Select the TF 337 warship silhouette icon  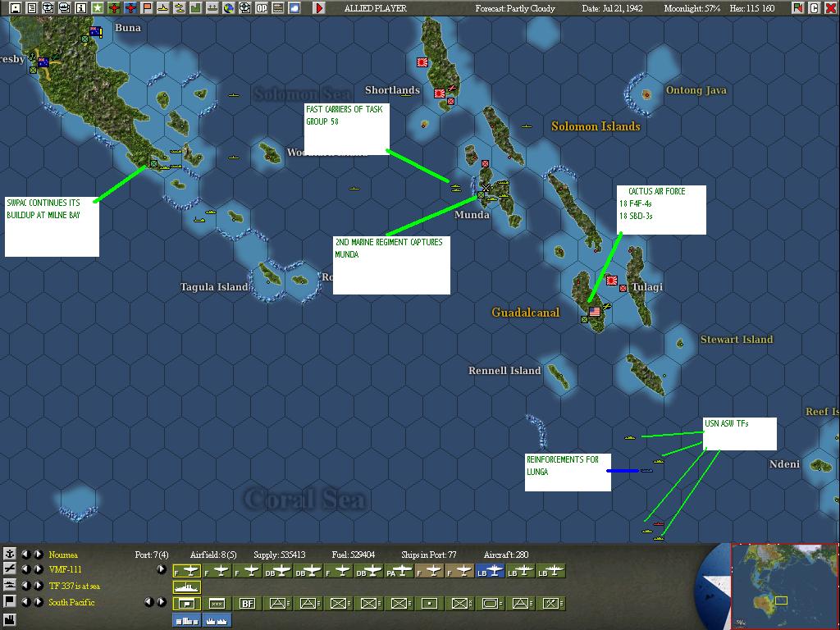tap(186, 587)
